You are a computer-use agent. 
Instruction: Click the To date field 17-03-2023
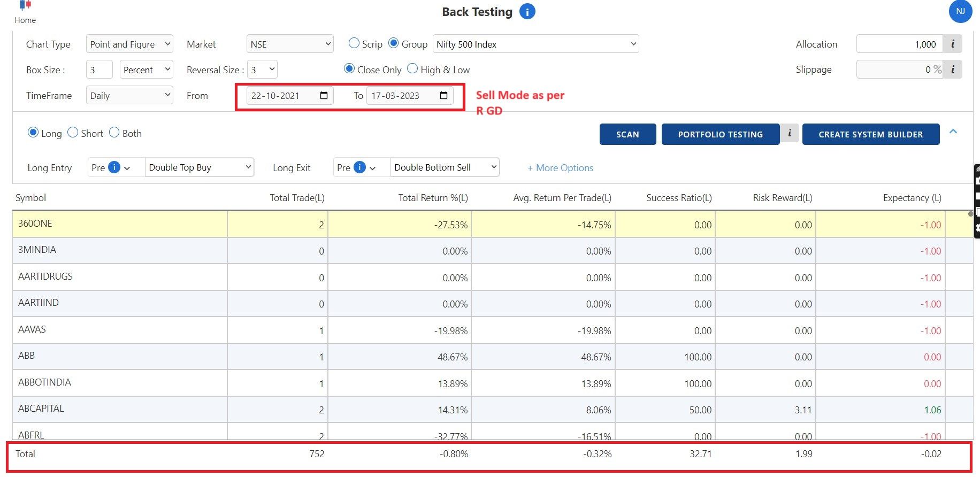click(x=410, y=96)
